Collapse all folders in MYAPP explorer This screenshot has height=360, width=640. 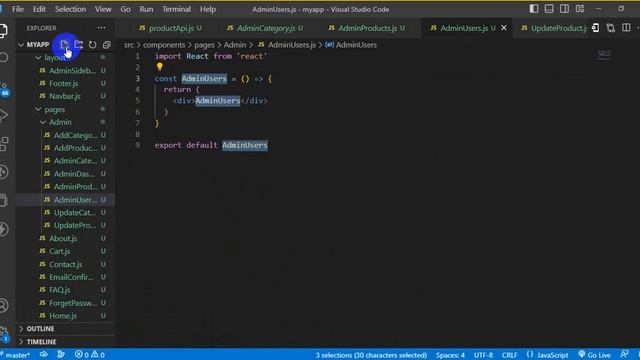coord(107,44)
